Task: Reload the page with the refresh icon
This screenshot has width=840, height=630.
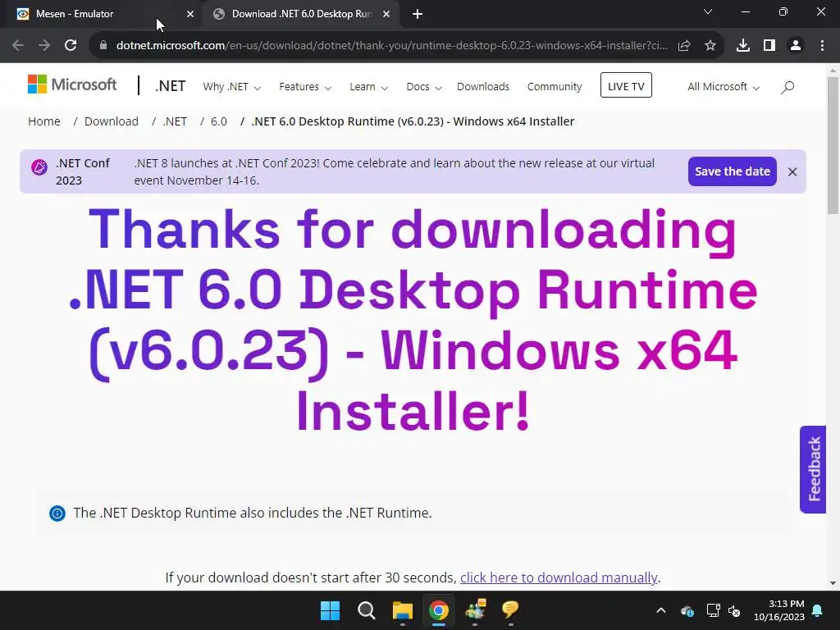Action: [71, 46]
